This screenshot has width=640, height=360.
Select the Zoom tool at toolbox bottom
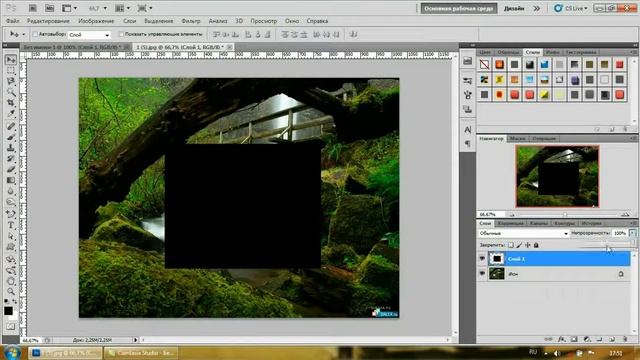pos(11,291)
